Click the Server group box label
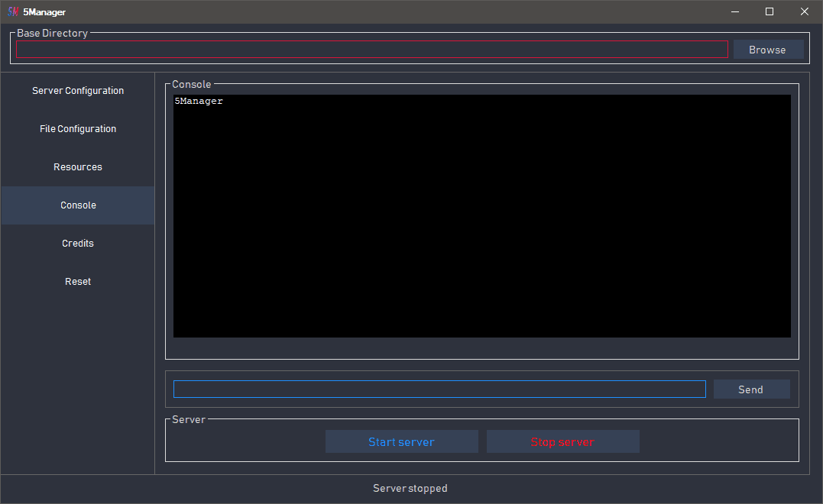Viewport: 823px width, 504px height. click(x=189, y=420)
